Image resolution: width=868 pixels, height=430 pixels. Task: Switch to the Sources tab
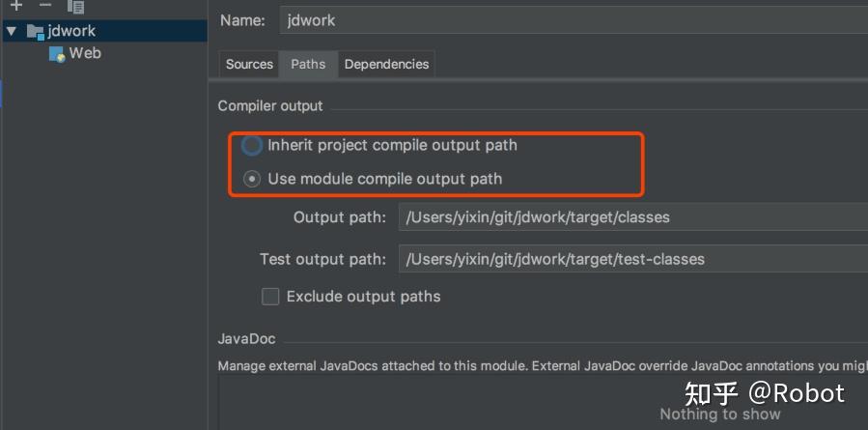coord(249,64)
